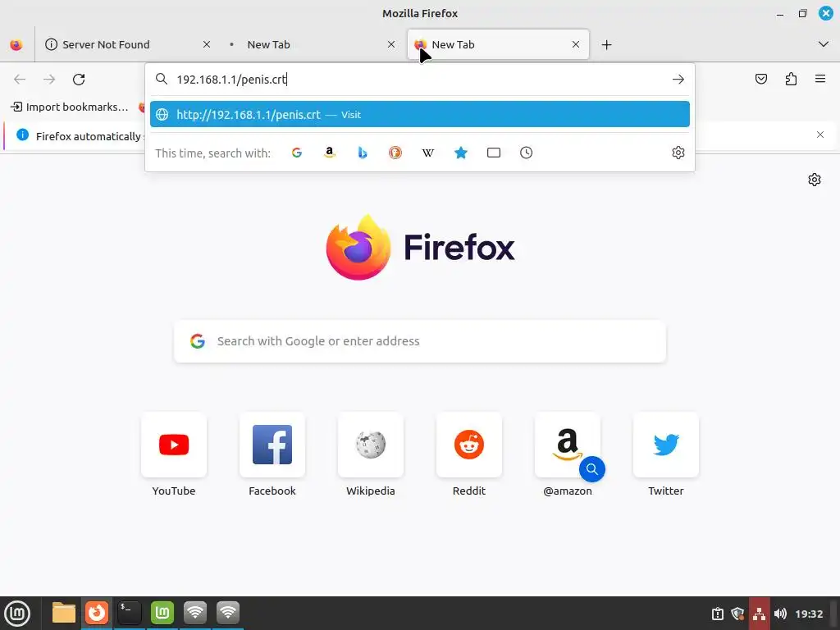
Task: Launch the Files folder from the taskbar
Action: [64, 613]
